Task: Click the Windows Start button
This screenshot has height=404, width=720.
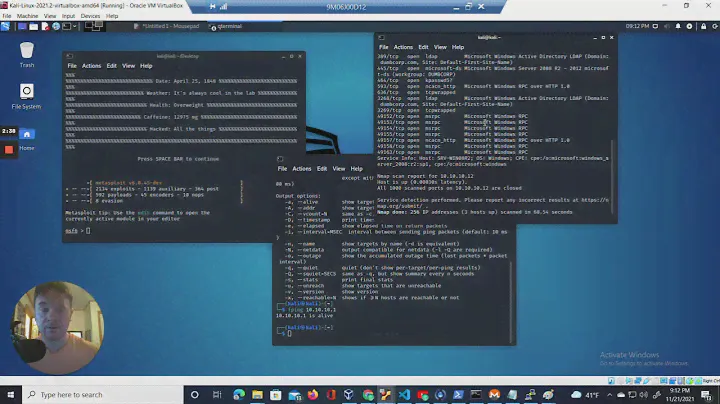Action: 11,394
